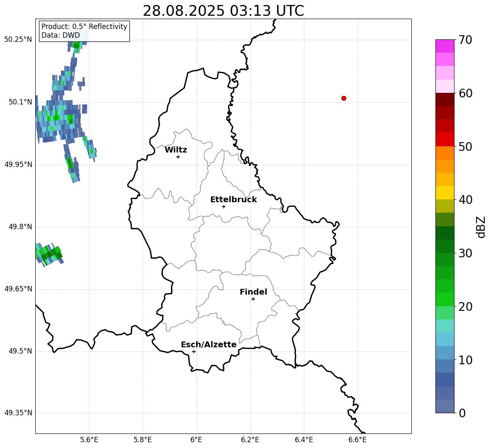
Task: Click the Wiltz station cross marker
Action: 178,157
